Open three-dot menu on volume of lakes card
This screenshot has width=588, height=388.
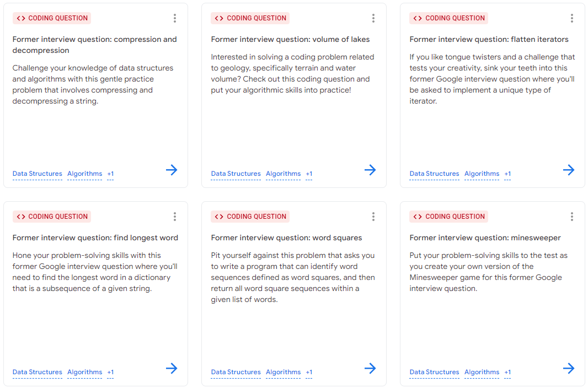click(x=373, y=18)
